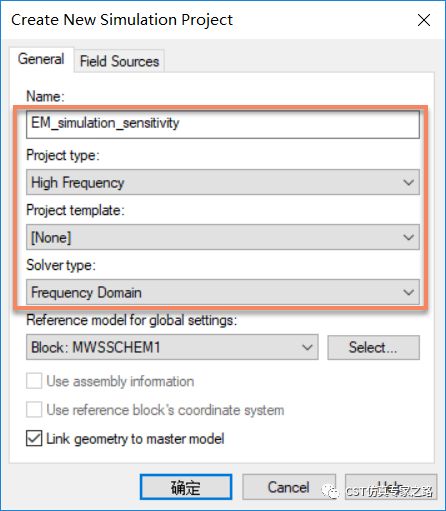Toggle Use reference block's coordinate system
This screenshot has height=511, width=446.
point(34,410)
